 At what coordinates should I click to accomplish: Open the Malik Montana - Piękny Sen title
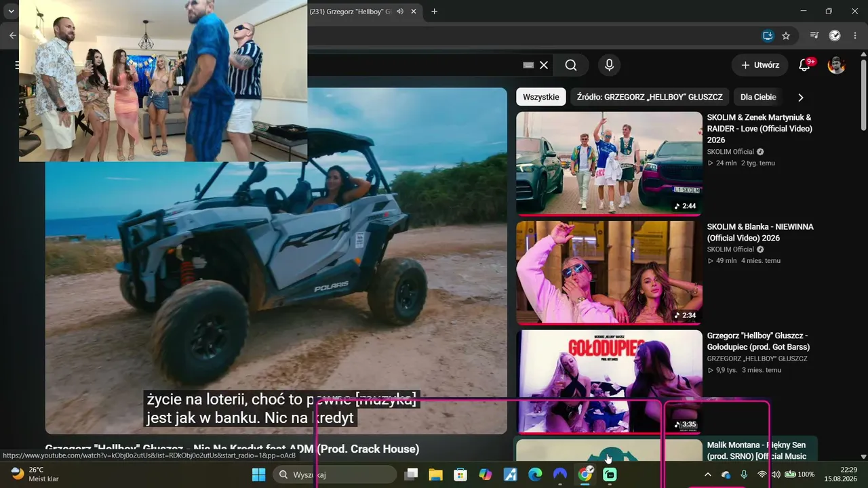tap(757, 451)
